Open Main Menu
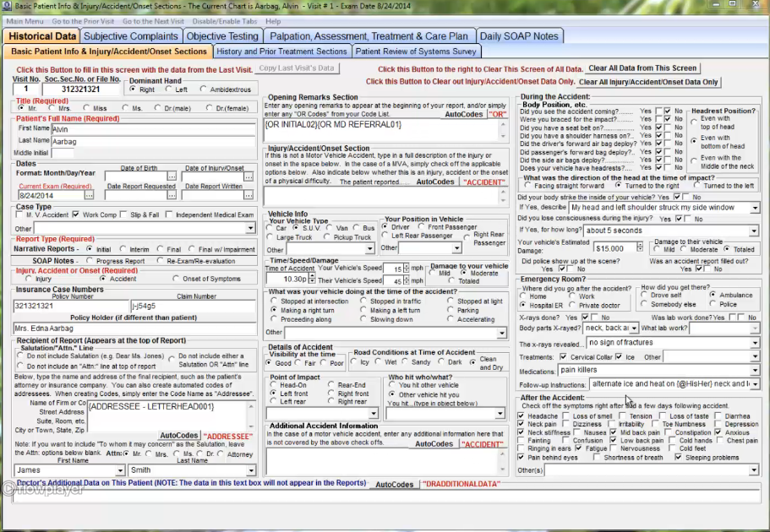 click(x=25, y=21)
